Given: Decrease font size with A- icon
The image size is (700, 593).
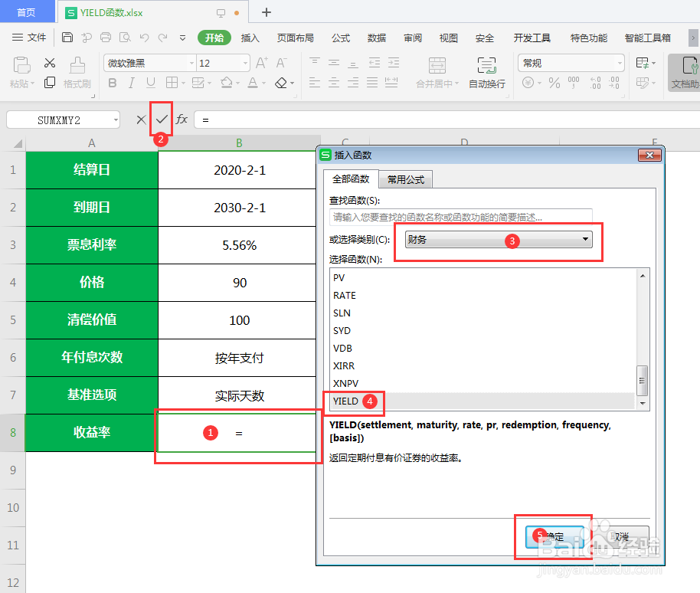Looking at the screenshot, I should click(x=281, y=63).
